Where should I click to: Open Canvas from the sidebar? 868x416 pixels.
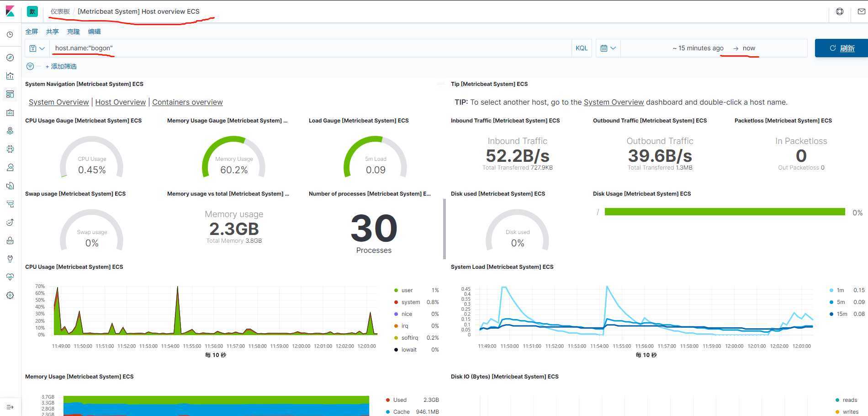[10, 112]
